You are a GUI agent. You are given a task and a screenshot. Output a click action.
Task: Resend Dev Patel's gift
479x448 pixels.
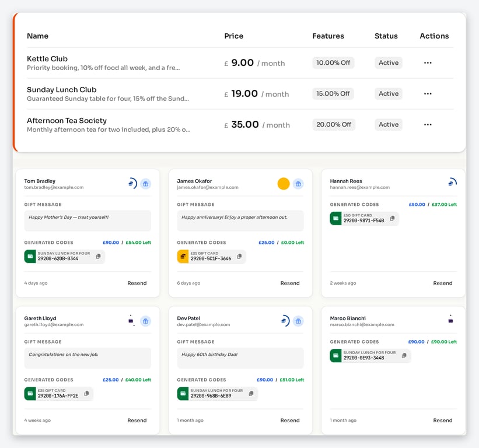pos(290,421)
